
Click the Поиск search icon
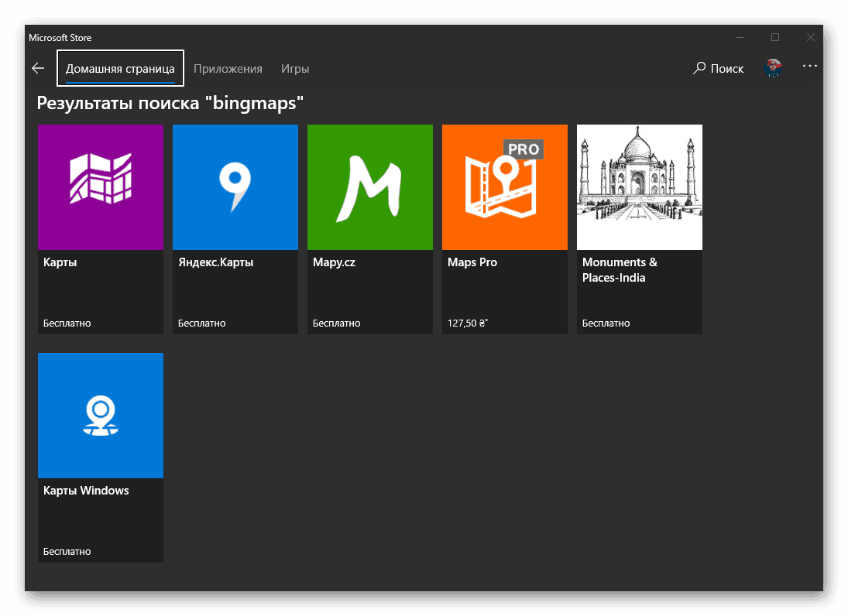pyautogui.click(x=699, y=68)
